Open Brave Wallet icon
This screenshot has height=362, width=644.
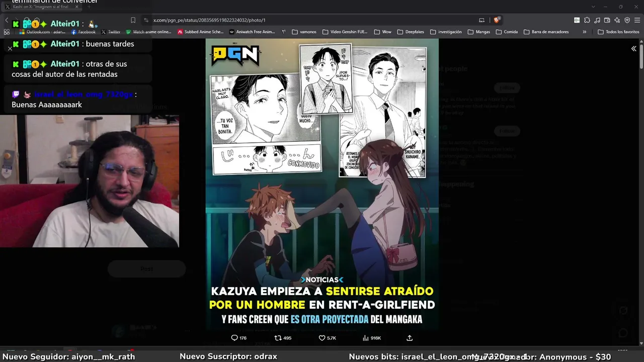click(607, 20)
